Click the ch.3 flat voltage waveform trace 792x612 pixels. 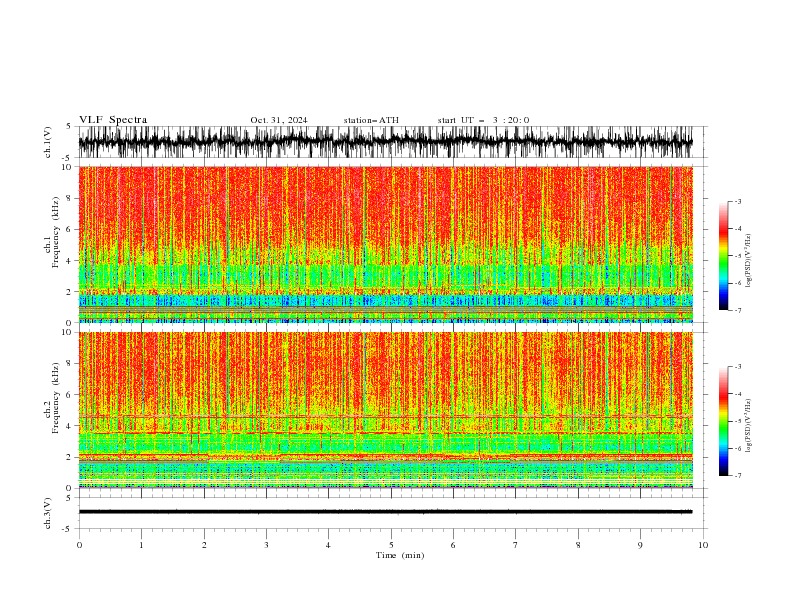(385, 512)
